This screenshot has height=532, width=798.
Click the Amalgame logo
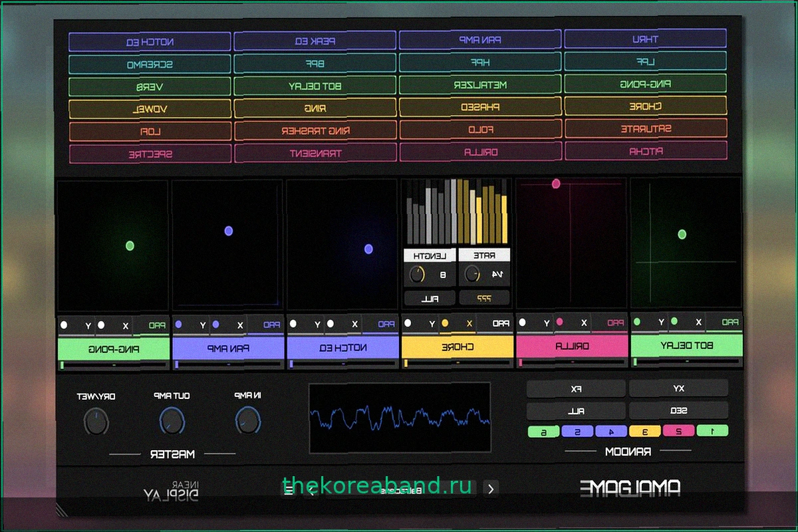pos(630,488)
